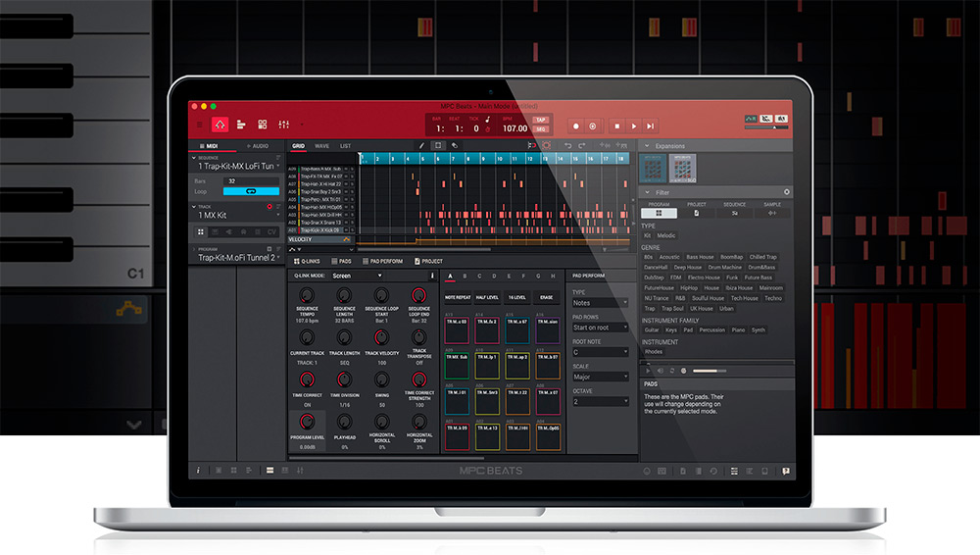The height and width of the screenshot is (555, 980).
Task: Collapse the TRACK section
Action: pyautogui.click(x=194, y=207)
